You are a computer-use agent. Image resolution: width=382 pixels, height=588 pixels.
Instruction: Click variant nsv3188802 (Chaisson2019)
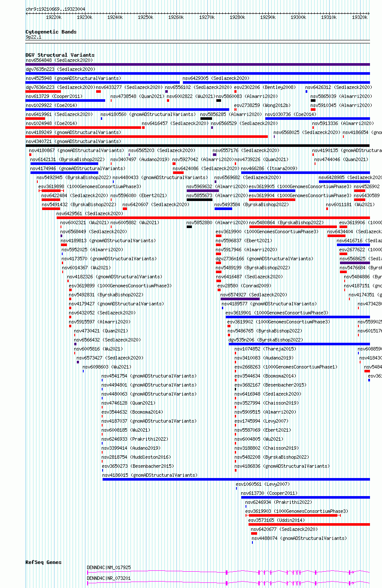[267, 448]
